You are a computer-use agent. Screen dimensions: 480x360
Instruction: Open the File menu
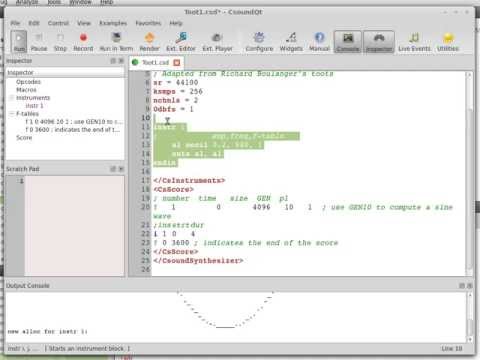(15, 23)
